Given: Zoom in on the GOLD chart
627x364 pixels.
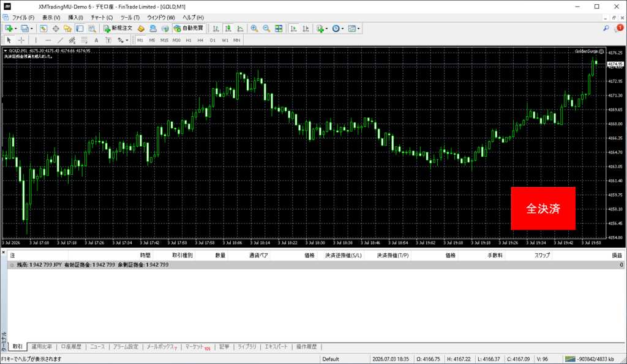Looking at the screenshot, I should [x=254, y=28].
